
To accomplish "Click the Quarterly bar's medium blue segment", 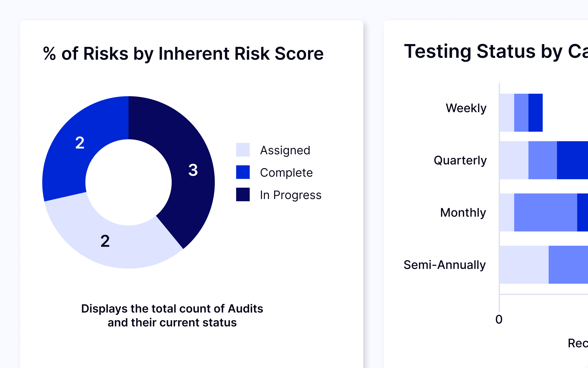I will coord(542,160).
